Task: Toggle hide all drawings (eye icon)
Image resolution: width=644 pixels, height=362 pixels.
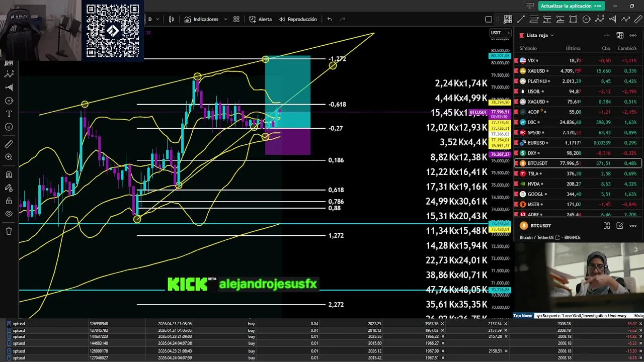Action: click(x=9, y=214)
